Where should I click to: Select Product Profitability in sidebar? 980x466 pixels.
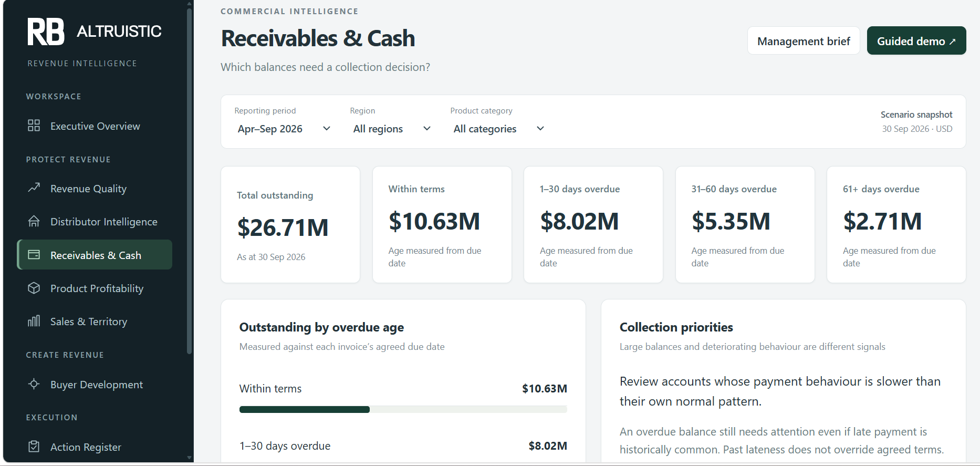(95, 288)
